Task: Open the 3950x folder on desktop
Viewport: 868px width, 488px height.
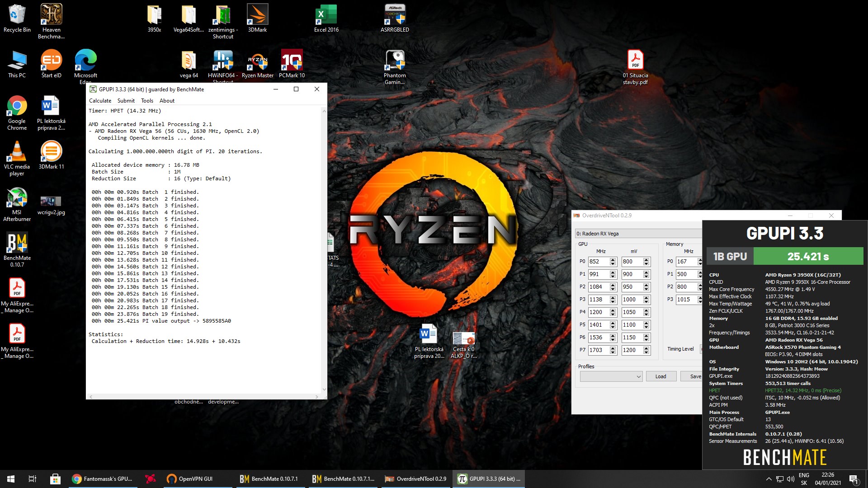Action: [154, 18]
